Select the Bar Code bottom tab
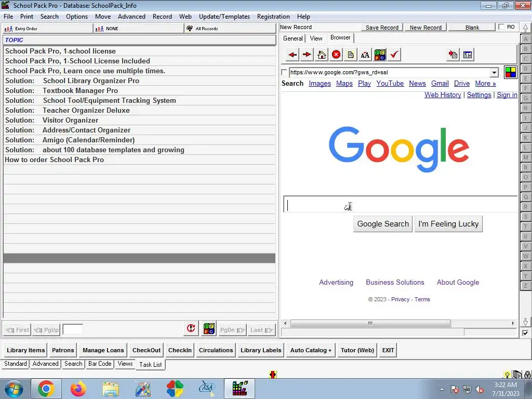This screenshot has height=399, width=532. 100,364
